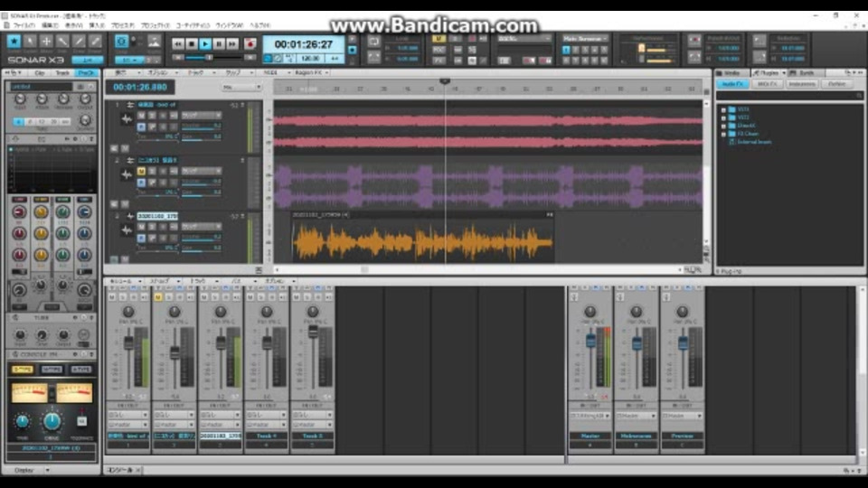Select the Audio FX button in Browser
Viewport: 868px width, 488px height.
(x=733, y=84)
